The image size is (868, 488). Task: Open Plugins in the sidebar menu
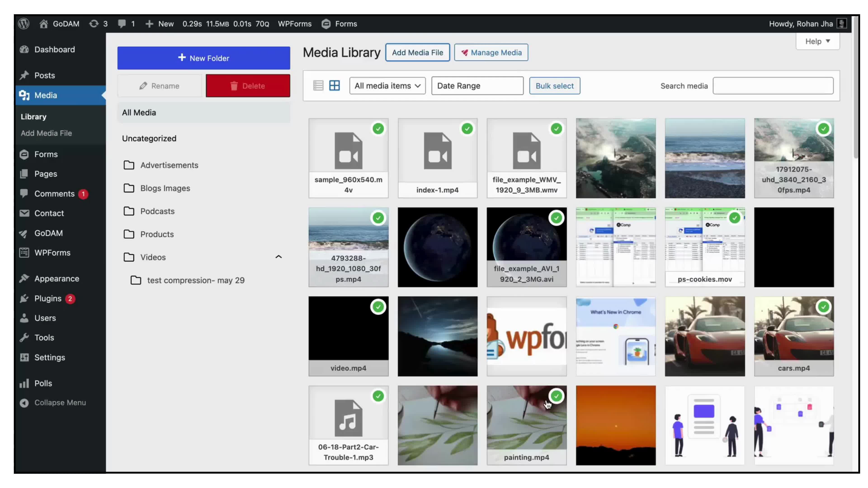click(x=47, y=298)
